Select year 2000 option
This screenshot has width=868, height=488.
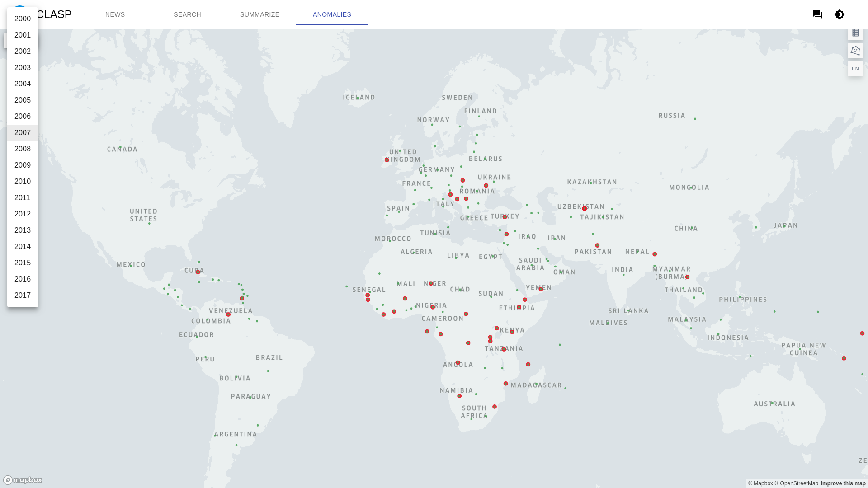pos(23,19)
